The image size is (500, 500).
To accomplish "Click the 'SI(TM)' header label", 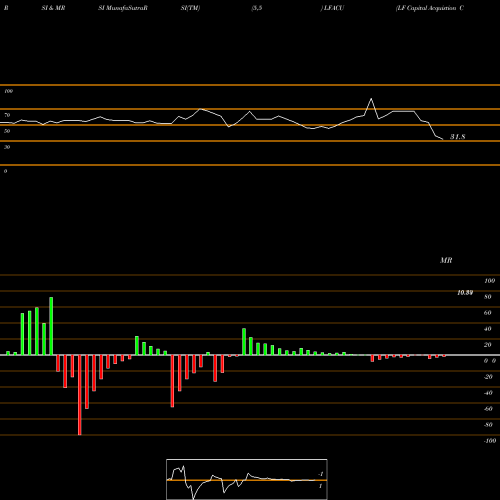I will [190, 8].
